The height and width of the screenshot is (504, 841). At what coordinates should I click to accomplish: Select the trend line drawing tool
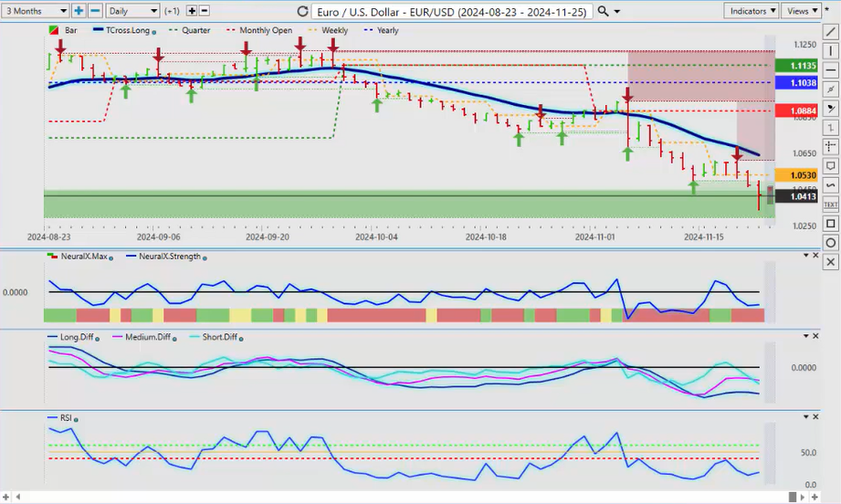point(831,32)
